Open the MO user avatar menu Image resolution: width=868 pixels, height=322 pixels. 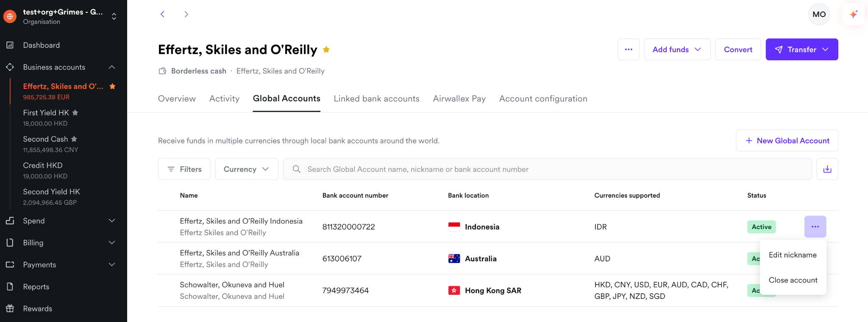coord(819,14)
